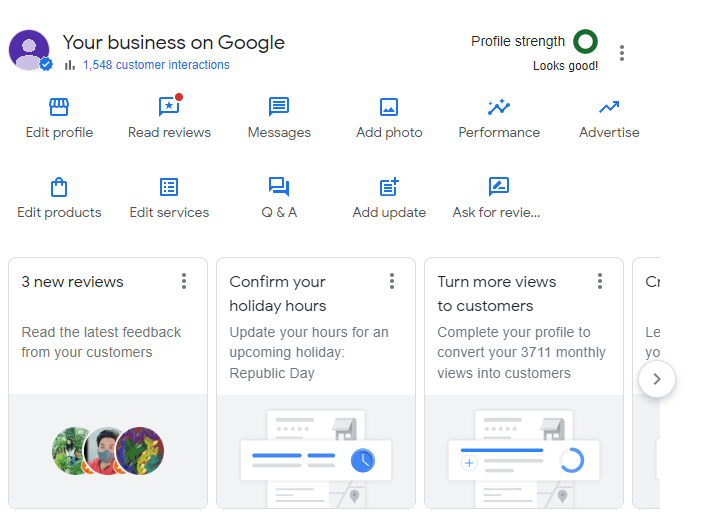Open options menu on holiday hours card
Image resolution: width=721 pixels, height=512 pixels.
coord(392,281)
